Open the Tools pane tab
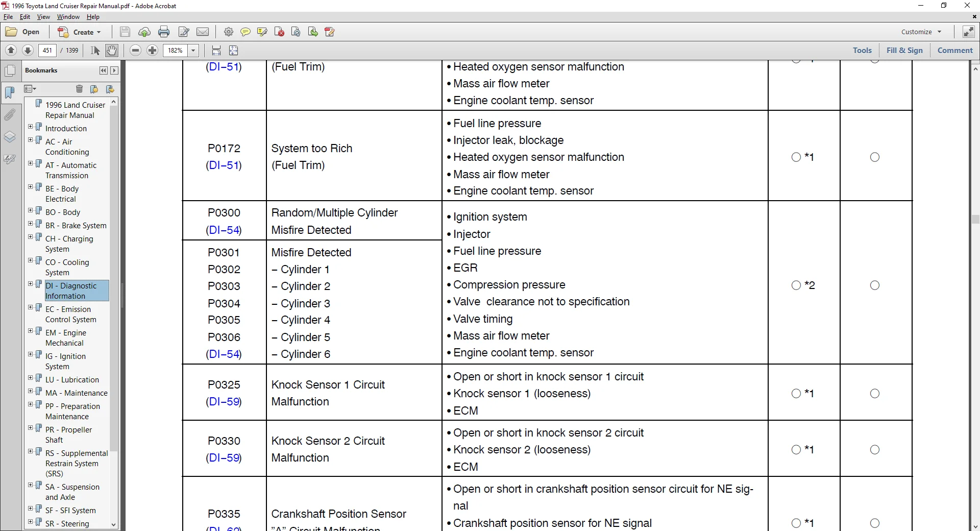 pos(862,51)
